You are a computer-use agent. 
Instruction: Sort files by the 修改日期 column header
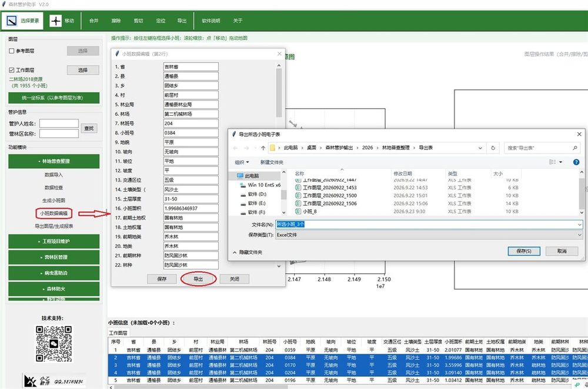click(402, 173)
